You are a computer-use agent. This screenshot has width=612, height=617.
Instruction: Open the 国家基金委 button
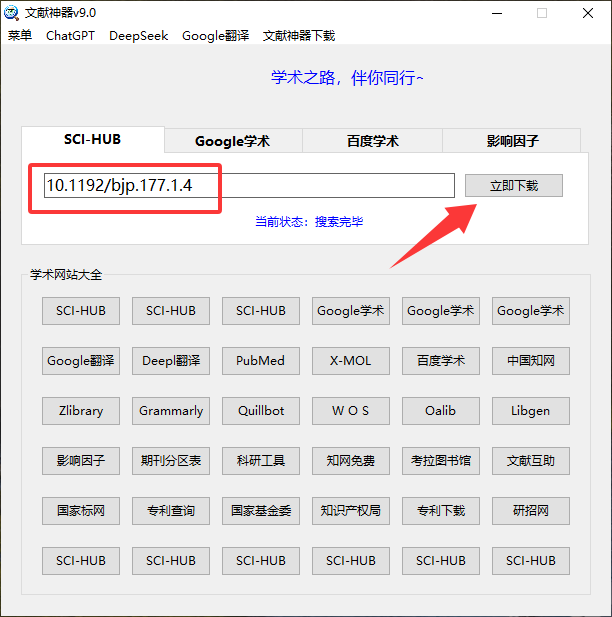[261, 511]
